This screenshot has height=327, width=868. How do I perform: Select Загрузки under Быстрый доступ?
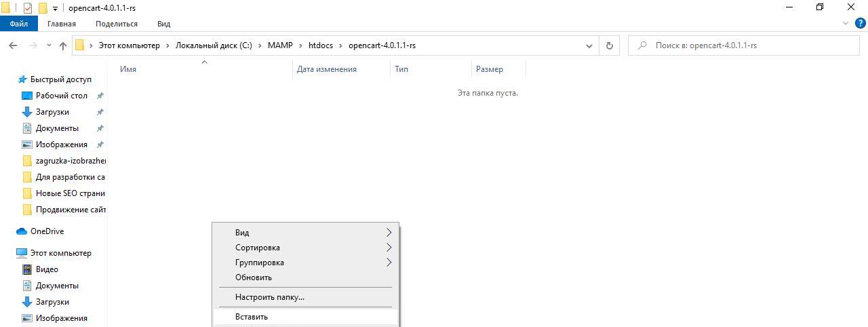pos(52,112)
